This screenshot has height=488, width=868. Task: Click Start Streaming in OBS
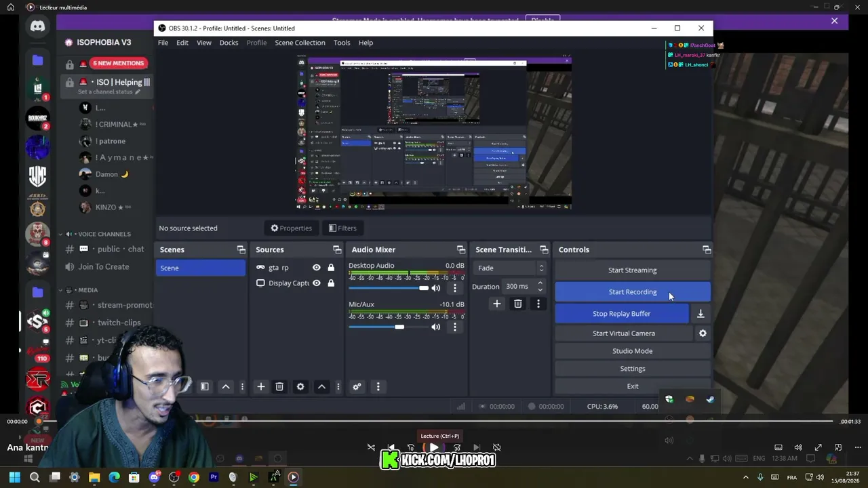[x=632, y=270]
